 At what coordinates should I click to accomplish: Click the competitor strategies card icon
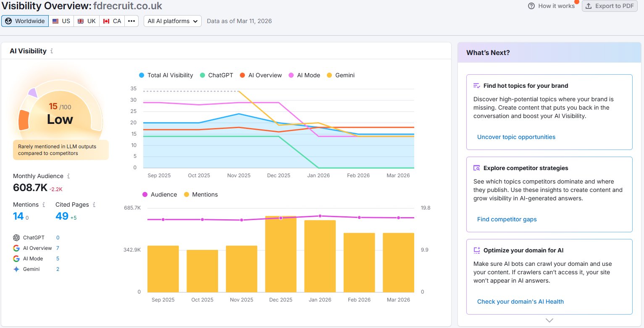point(477,168)
